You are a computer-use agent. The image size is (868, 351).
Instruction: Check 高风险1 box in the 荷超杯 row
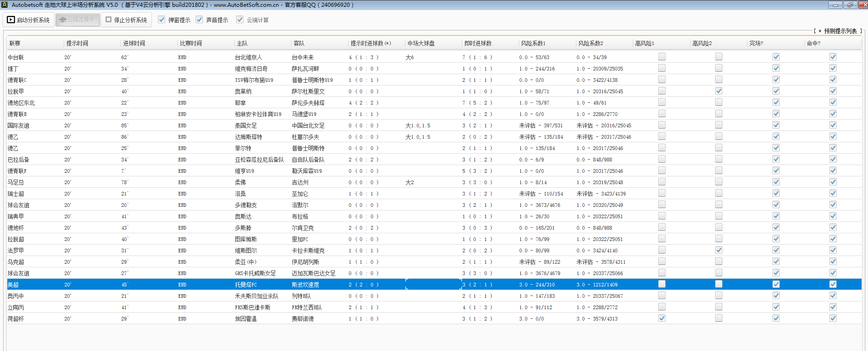(662, 318)
